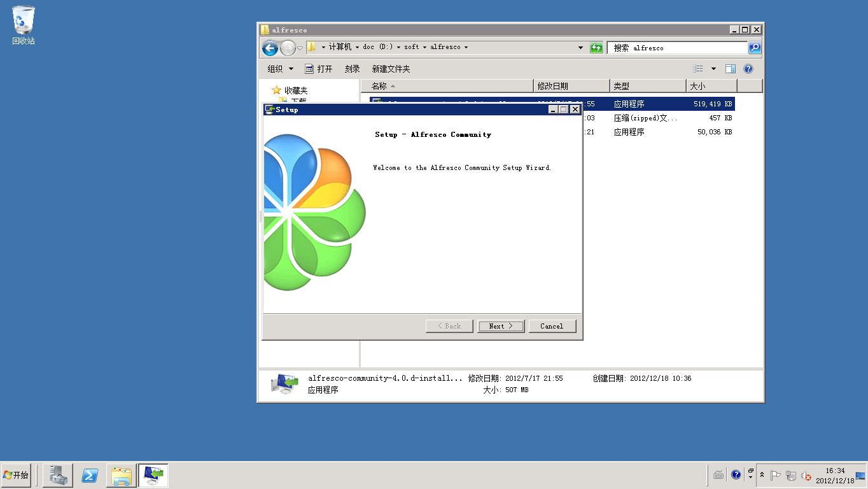This screenshot has width=868, height=489.
Task: Click 刻录 (Burn) in Explorer toolbar
Action: [352, 69]
